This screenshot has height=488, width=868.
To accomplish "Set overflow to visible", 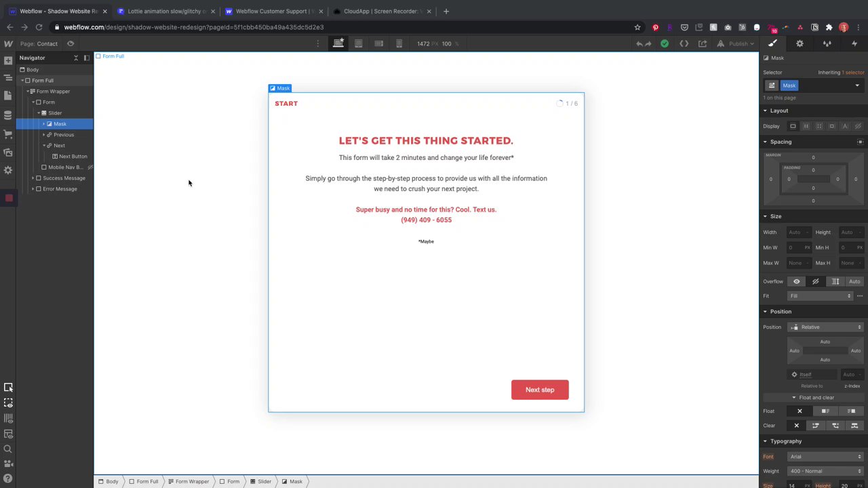I will click(x=797, y=281).
